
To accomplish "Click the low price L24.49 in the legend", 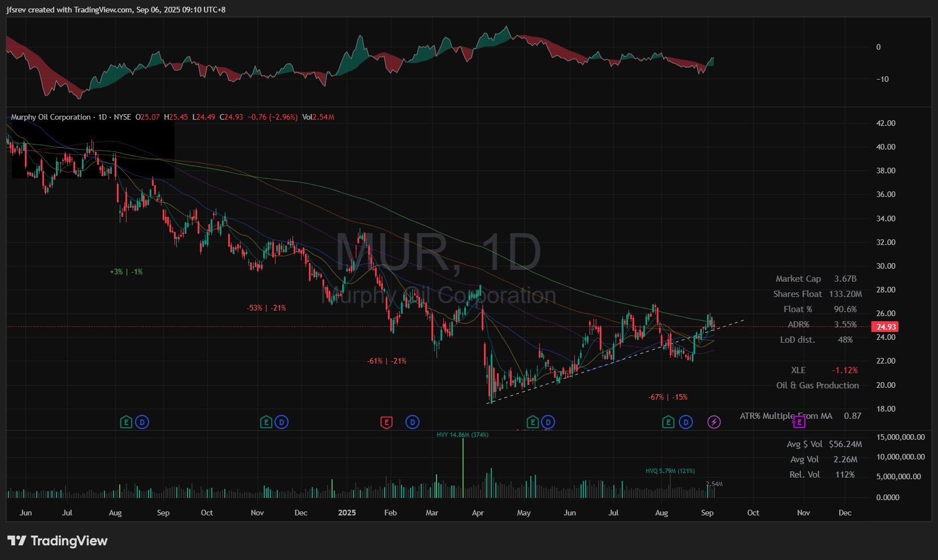I will point(204,117).
